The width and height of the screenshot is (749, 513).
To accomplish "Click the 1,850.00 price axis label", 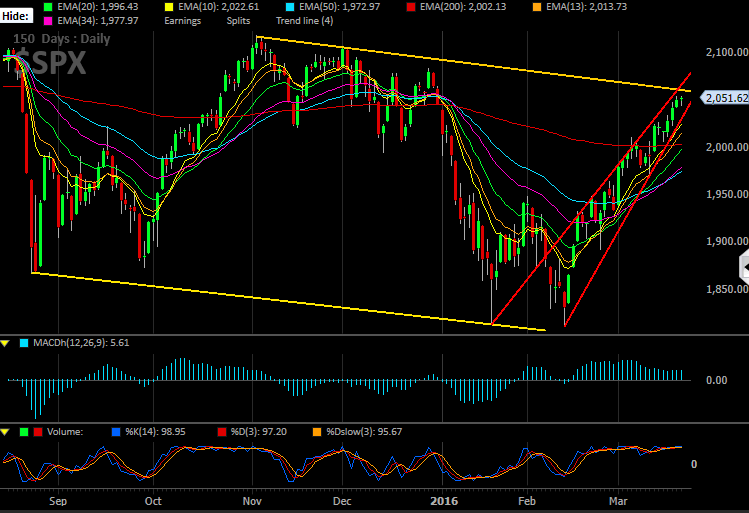I will click(x=727, y=289).
